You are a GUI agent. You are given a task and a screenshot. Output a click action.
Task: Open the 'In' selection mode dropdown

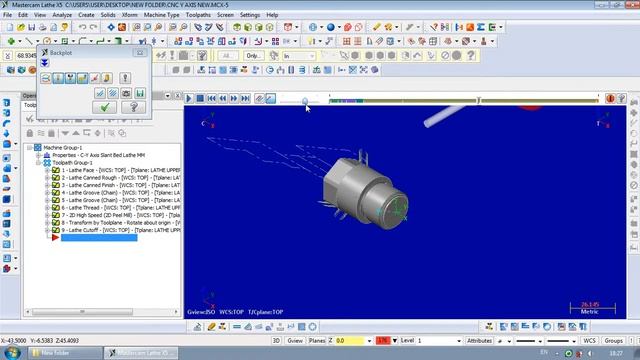tap(311, 56)
